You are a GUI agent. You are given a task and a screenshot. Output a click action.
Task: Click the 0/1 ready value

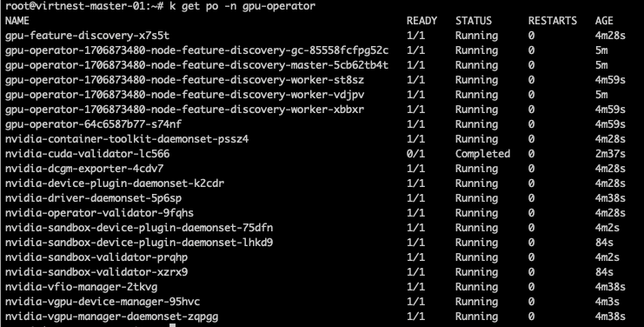coord(415,154)
